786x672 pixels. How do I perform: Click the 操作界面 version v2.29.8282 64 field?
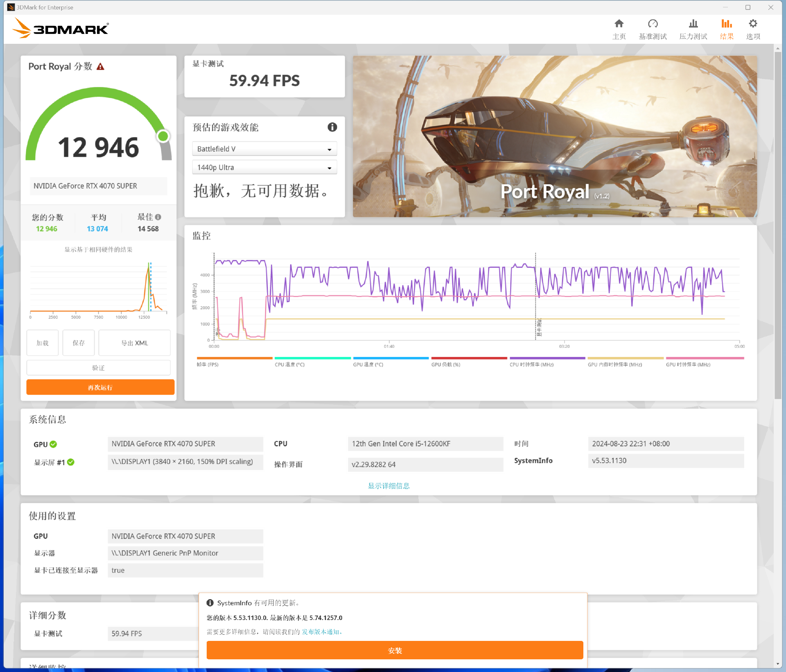[425, 465]
